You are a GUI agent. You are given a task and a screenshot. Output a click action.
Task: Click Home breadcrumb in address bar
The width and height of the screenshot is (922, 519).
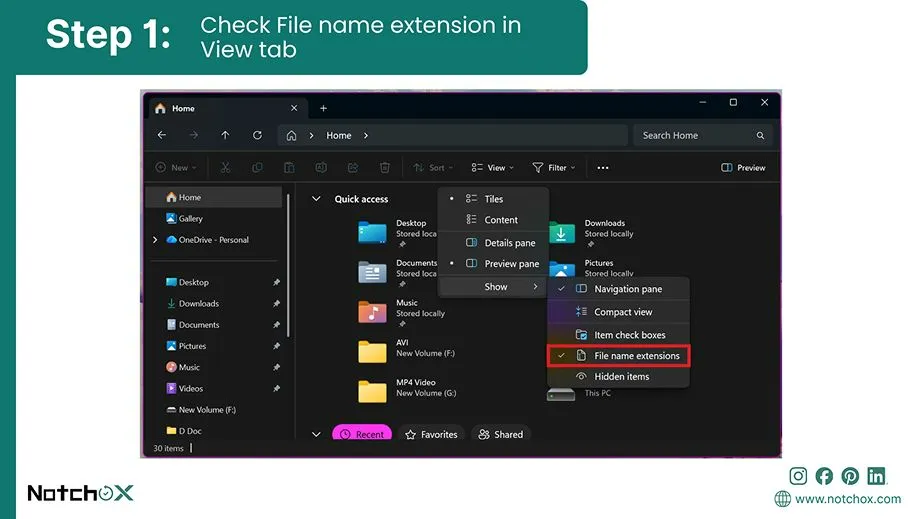pyautogui.click(x=339, y=136)
